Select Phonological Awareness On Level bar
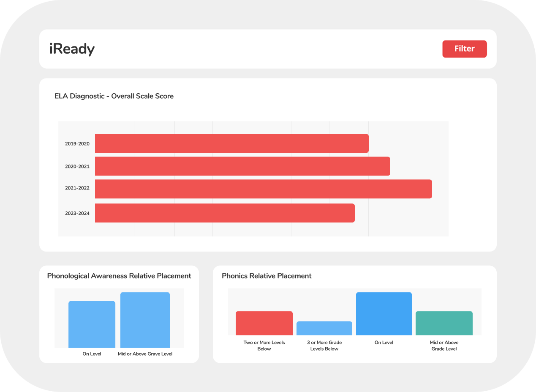This screenshot has width=536, height=392. (x=92, y=324)
